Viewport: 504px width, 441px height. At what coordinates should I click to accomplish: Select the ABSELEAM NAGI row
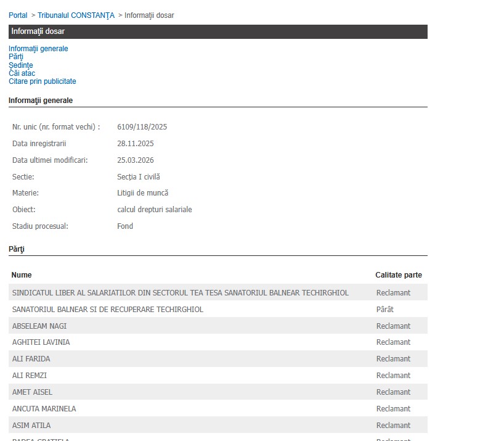39,326
